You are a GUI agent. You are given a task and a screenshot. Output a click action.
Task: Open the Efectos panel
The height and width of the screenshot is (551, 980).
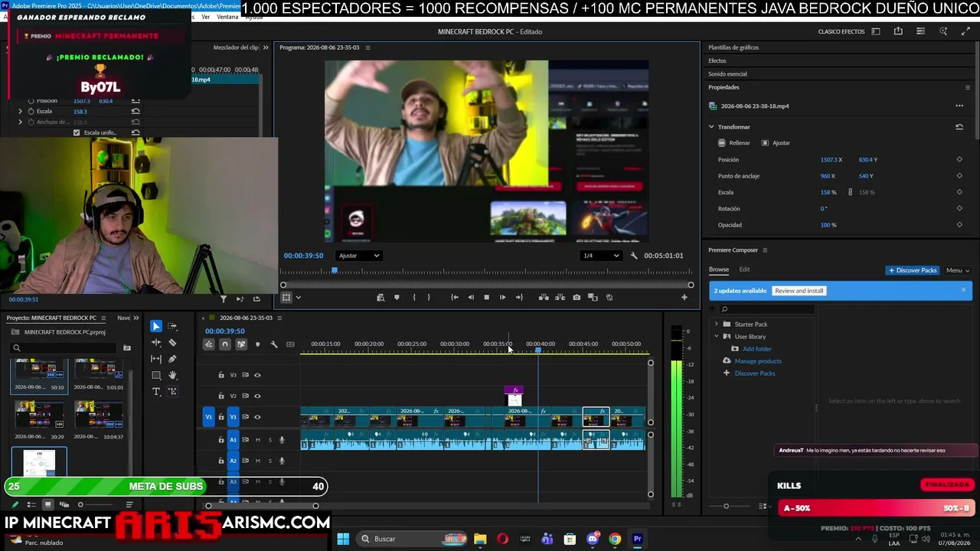pos(717,60)
